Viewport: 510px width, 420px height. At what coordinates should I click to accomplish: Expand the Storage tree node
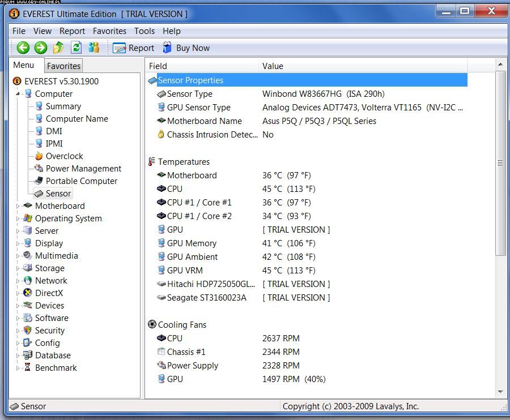[18, 268]
